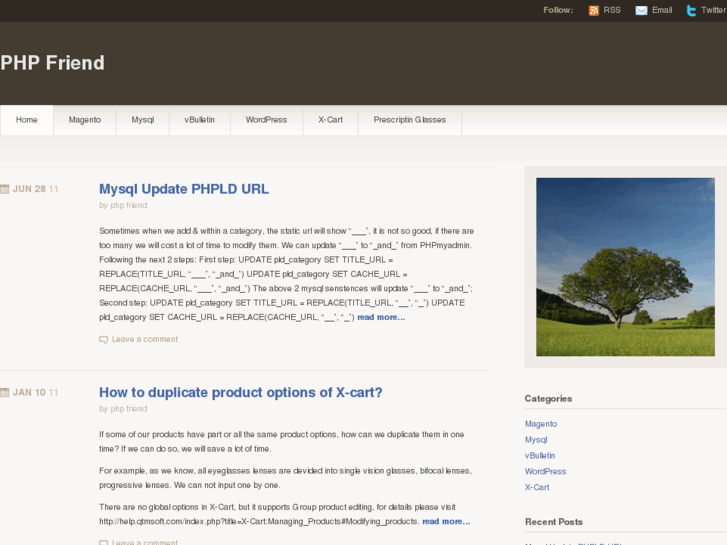Select the Mysql navigation tab
The image size is (727, 545).
[x=143, y=120]
